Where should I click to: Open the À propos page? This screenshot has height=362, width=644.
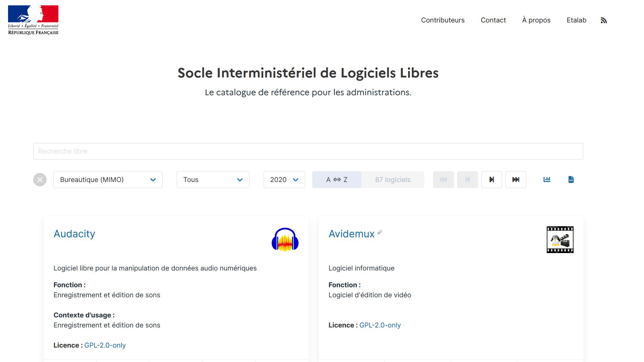[536, 20]
